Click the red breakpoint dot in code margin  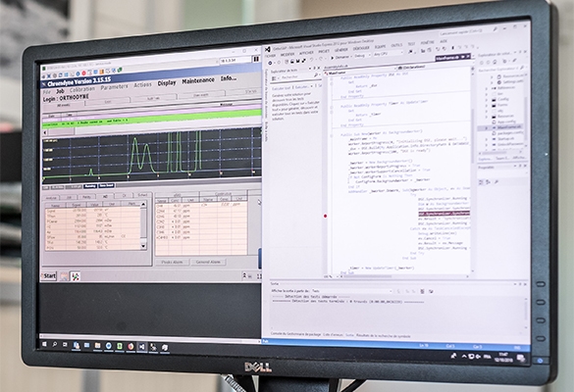(x=325, y=217)
